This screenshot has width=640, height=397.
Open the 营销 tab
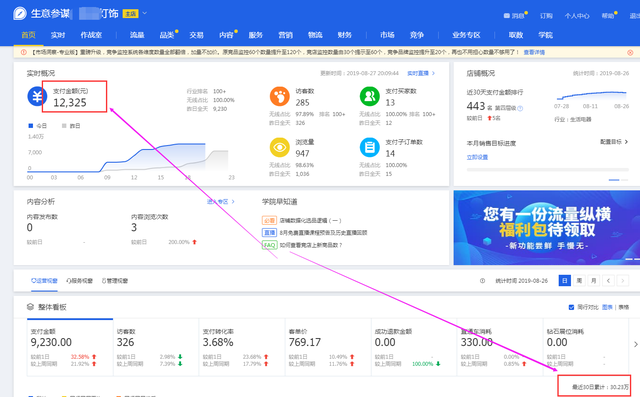click(285, 35)
